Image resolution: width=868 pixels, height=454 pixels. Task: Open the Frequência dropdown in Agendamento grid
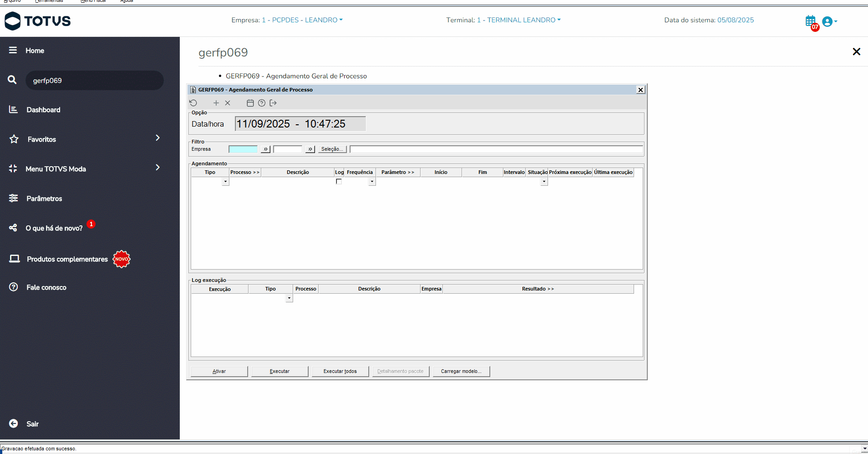click(372, 182)
